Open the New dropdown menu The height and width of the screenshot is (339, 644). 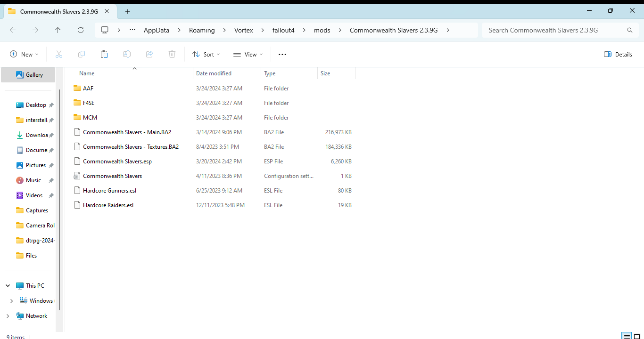pyautogui.click(x=24, y=55)
